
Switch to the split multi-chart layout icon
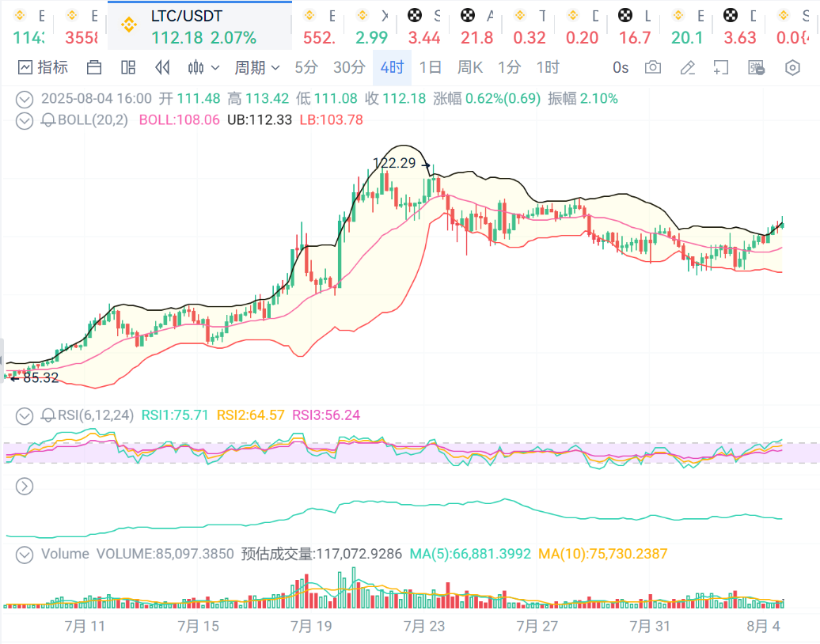128,67
